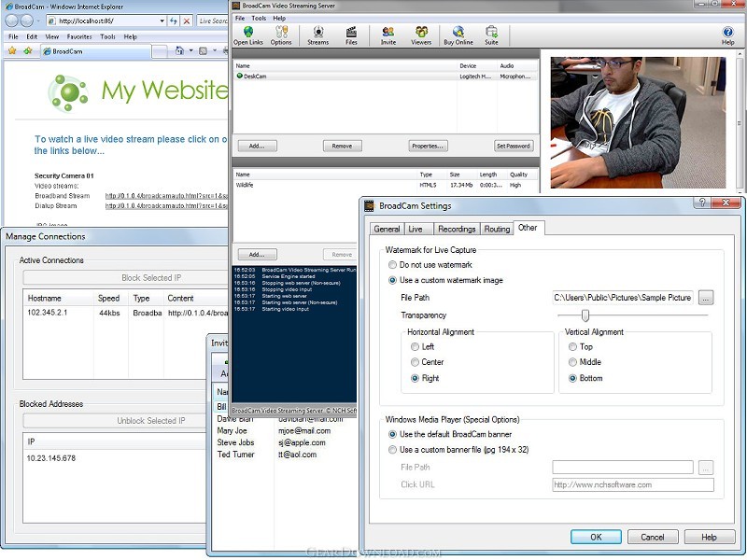
Task: Select the Wildlife recording row
Action: 386,185
